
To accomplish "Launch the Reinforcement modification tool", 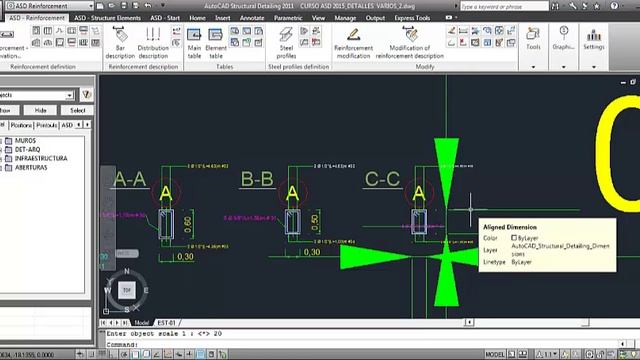I will click(x=353, y=43).
